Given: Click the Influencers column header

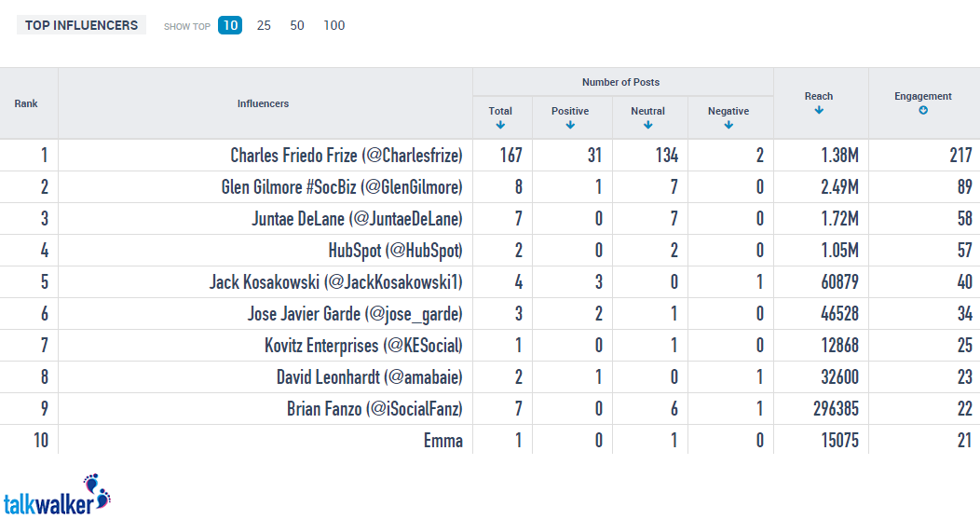Looking at the screenshot, I should pos(263,103).
